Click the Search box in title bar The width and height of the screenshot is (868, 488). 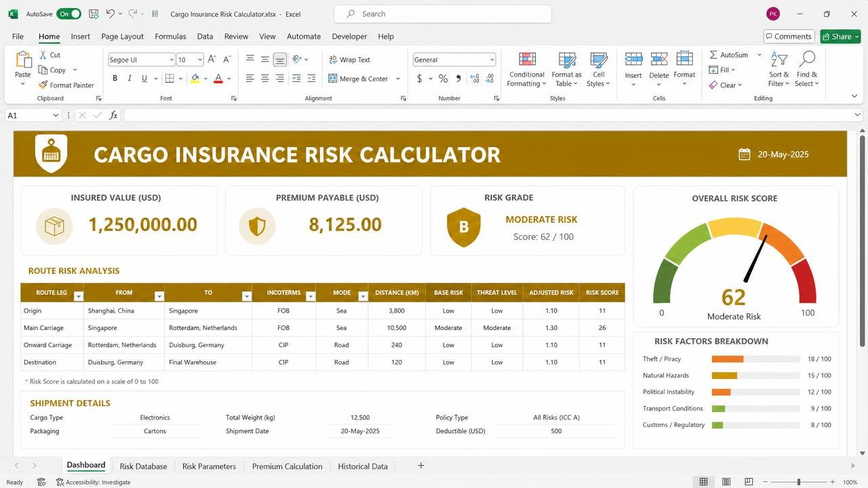443,14
